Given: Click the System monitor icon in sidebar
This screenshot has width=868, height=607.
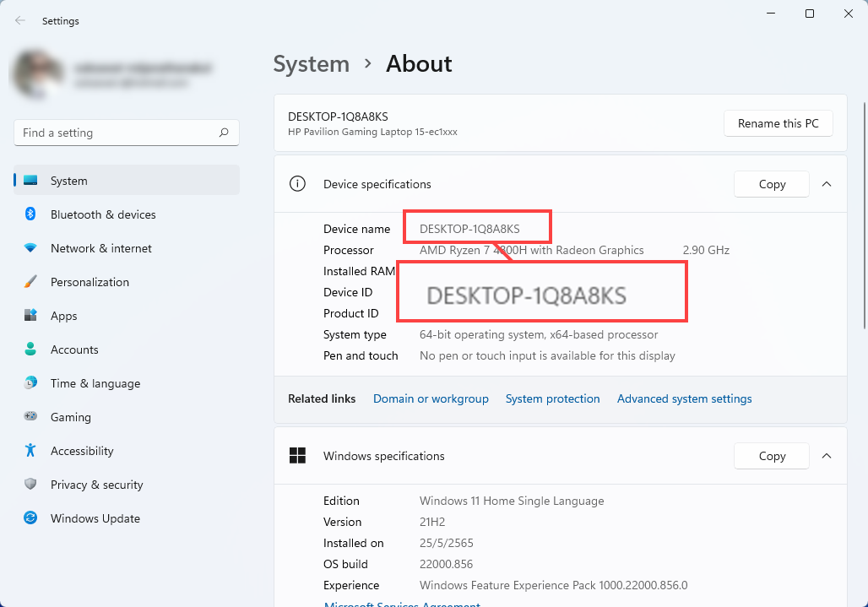Looking at the screenshot, I should (30, 181).
